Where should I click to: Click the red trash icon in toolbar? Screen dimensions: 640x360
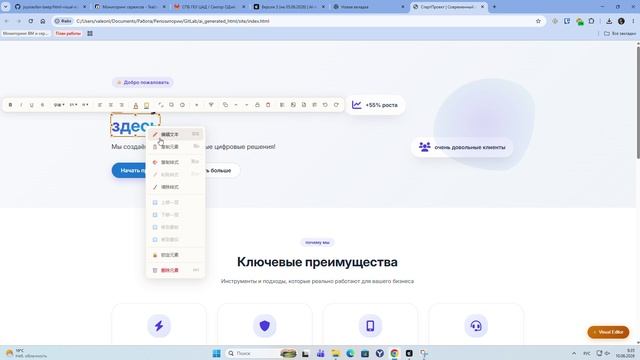pos(268,105)
